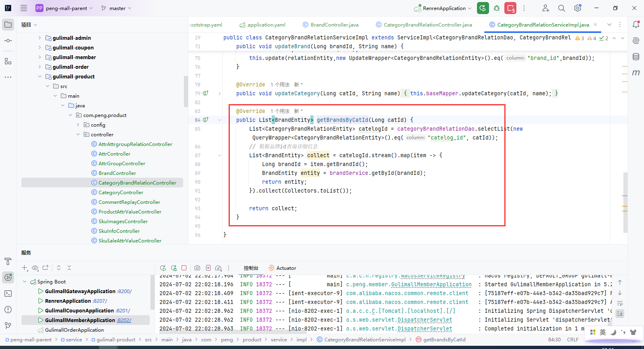Go to next highlighted problem arrow

pyautogui.click(x=623, y=38)
